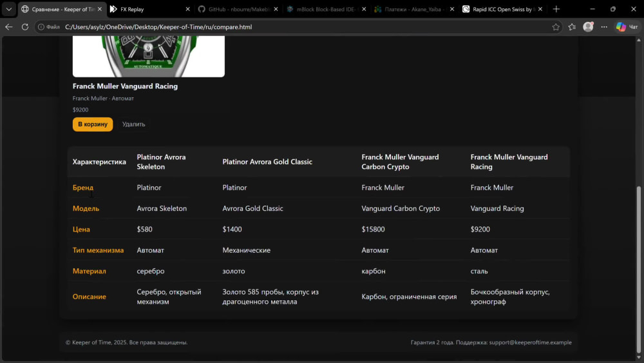
Task: Close the Сравнение tab
Action: 100,9
